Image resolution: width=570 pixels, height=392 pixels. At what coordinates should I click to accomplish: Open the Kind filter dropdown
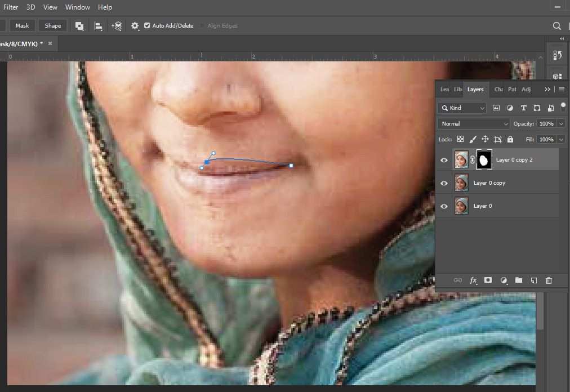tap(462, 108)
